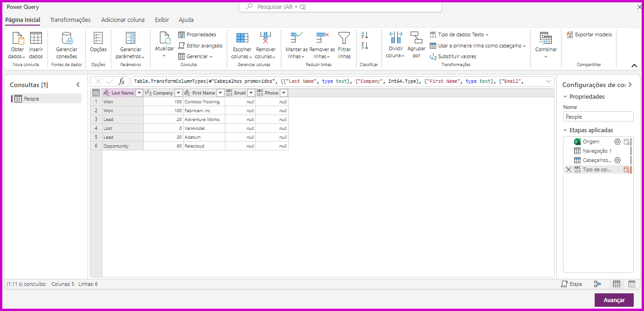
Task: Select the People query
Action: (x=46, y=99)
